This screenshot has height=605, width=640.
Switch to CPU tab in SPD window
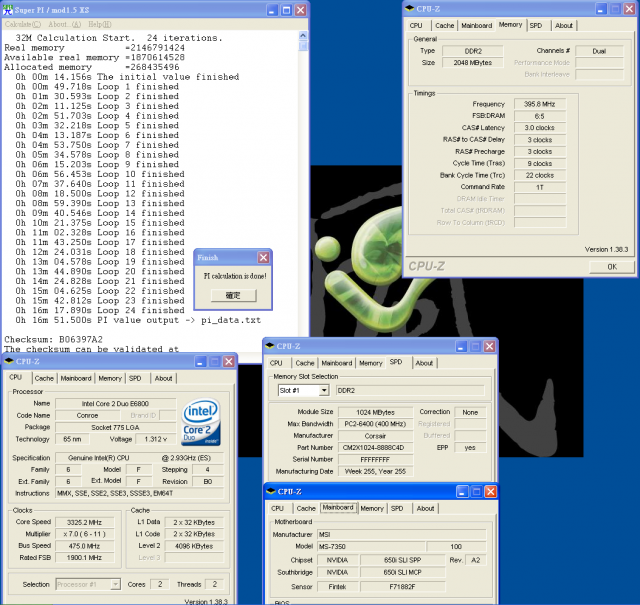pyautogui.click(x=276, y=363)
